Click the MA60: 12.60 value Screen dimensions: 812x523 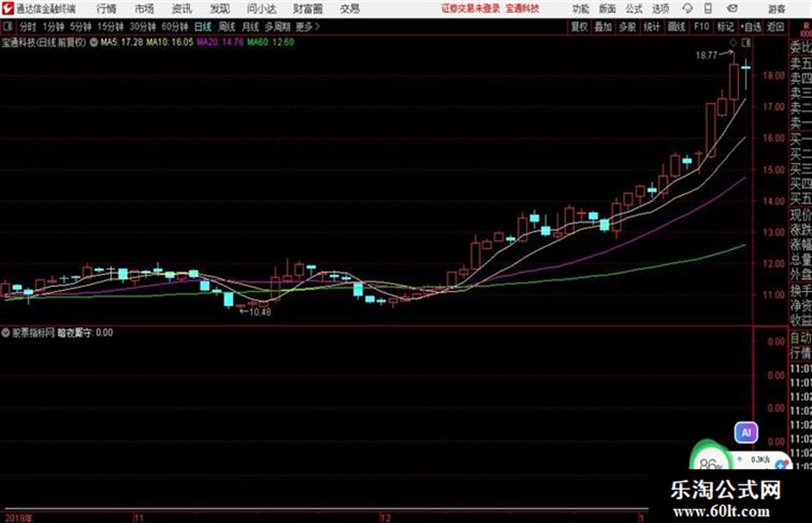point(271,42)
